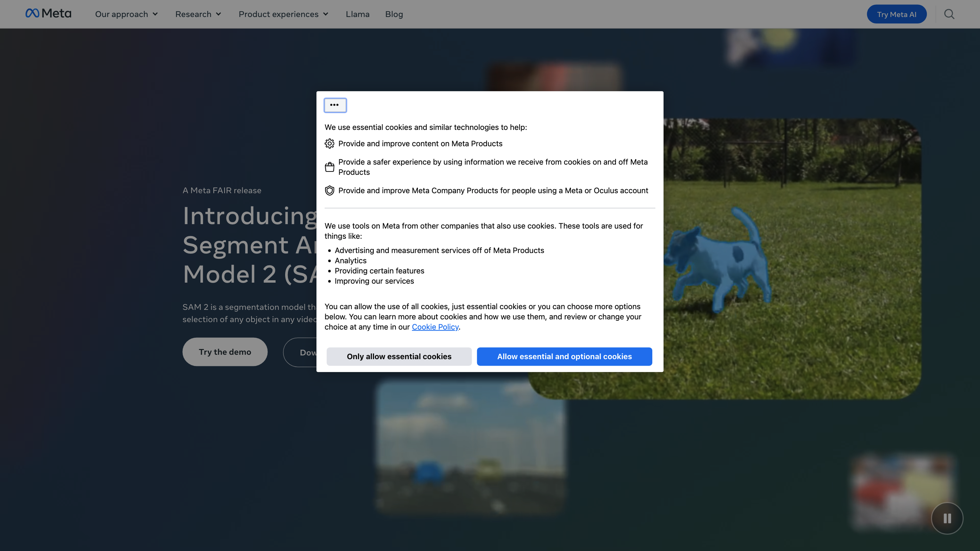
Task: Expand the Our approach dropdown
Action: (126, 14)
